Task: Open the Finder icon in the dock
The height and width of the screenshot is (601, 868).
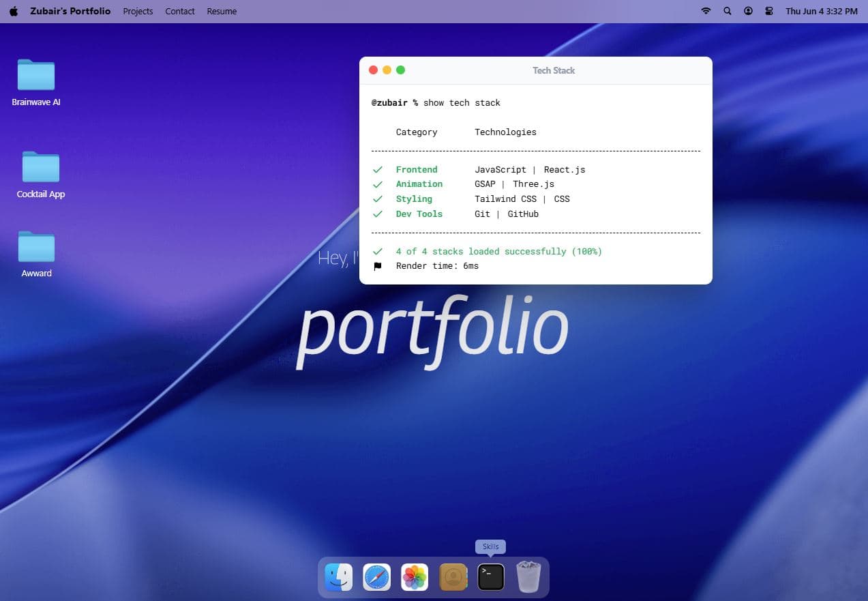Action: 339,577
